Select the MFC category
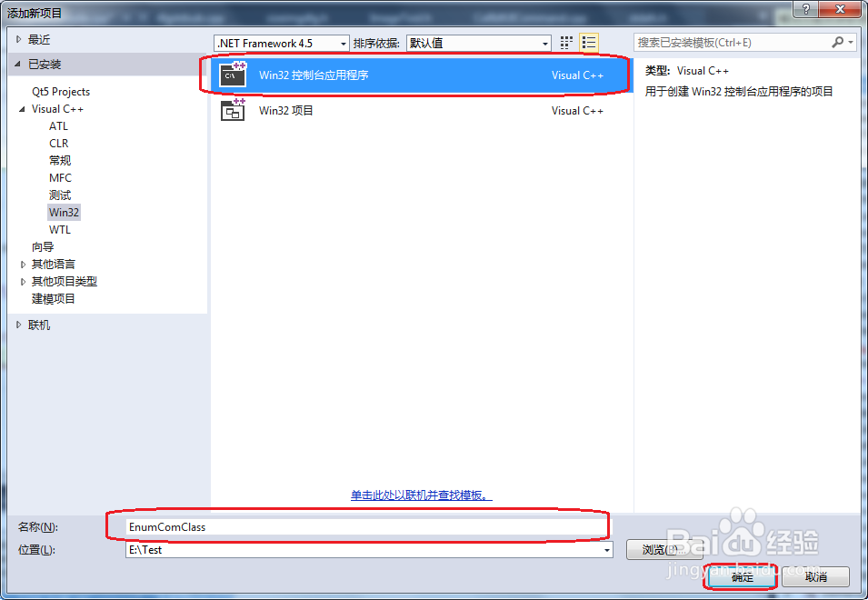 60,177
